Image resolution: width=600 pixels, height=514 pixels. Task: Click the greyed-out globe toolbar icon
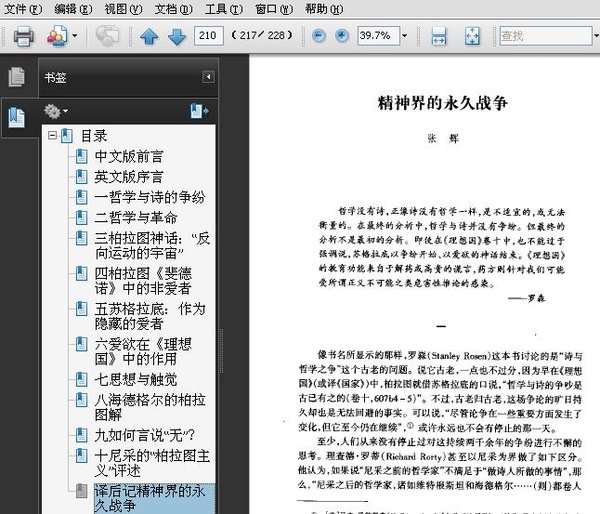coord(107,36)
